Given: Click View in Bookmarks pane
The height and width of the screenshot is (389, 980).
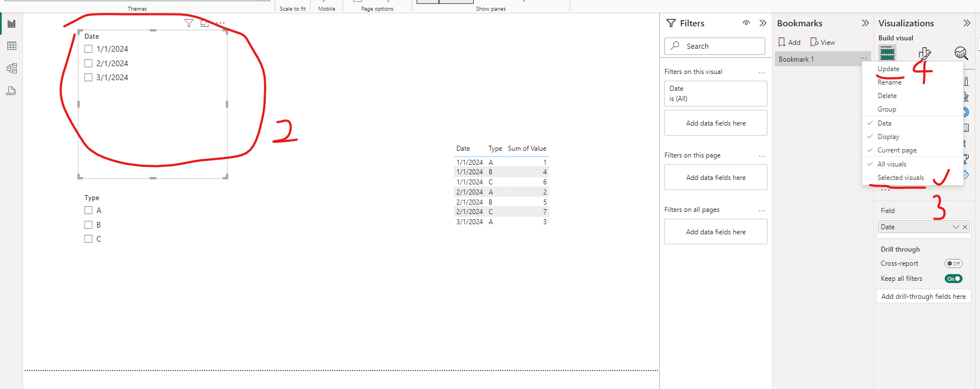Looking at the screenshot, I should [822, 43].
